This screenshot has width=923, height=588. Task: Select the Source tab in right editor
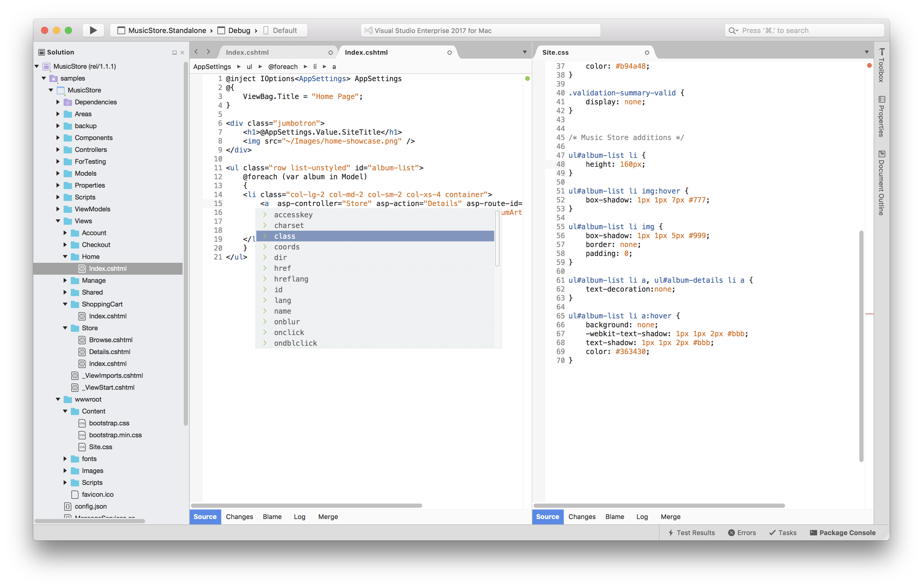click(x=548, y=516)
